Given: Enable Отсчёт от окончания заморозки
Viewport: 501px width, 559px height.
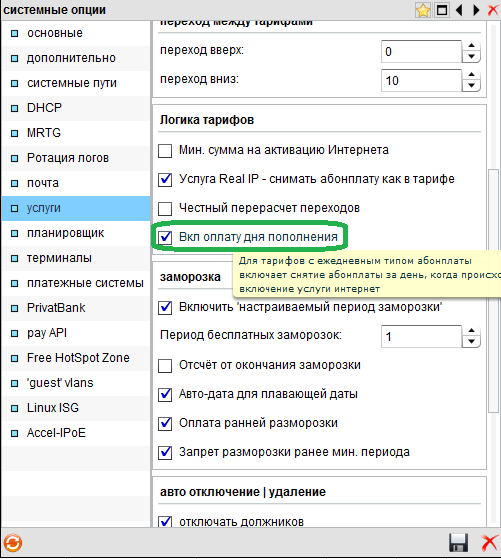Looking at the screenshot, I should [165, 365].
